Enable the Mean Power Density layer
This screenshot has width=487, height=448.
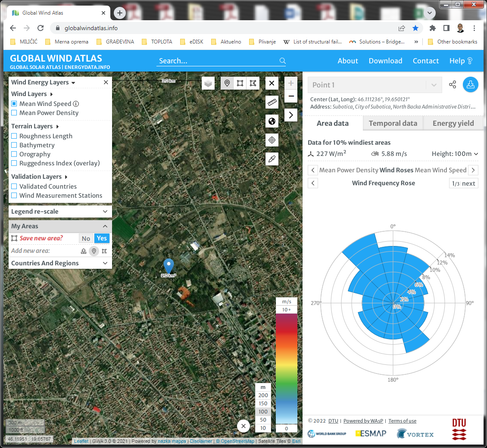pos(14,113)
